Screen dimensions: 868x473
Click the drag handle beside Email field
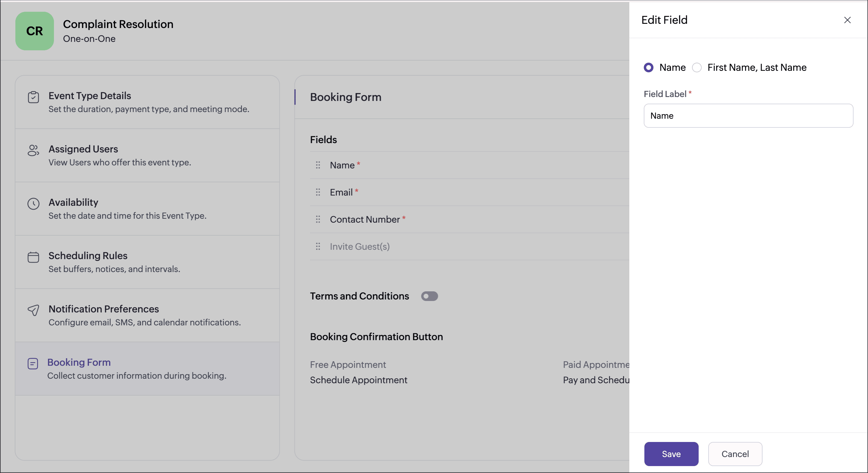318,192
